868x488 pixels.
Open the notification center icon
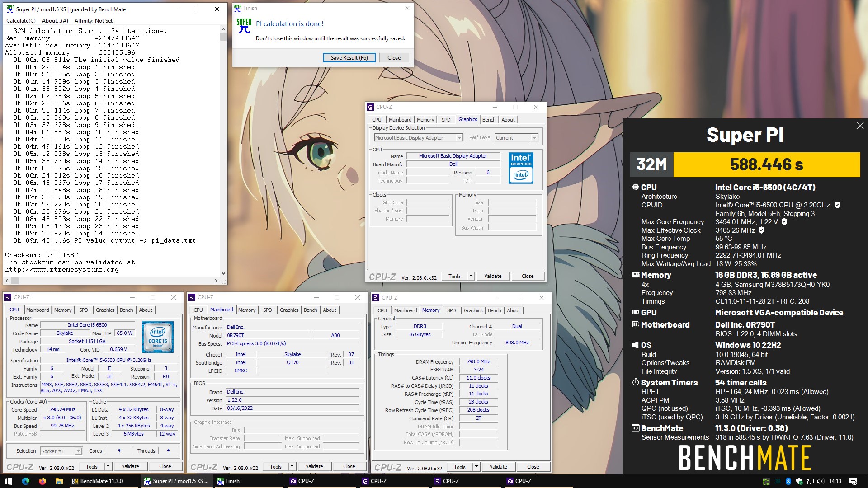[853, 481]
